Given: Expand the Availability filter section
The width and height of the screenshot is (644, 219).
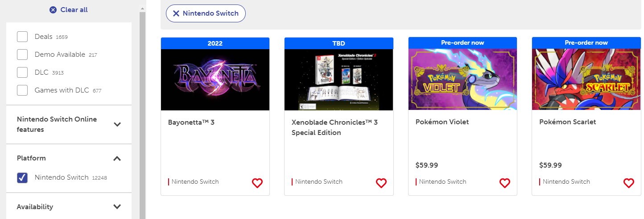Looking at the screenshot, I should [x=117, y=207].
